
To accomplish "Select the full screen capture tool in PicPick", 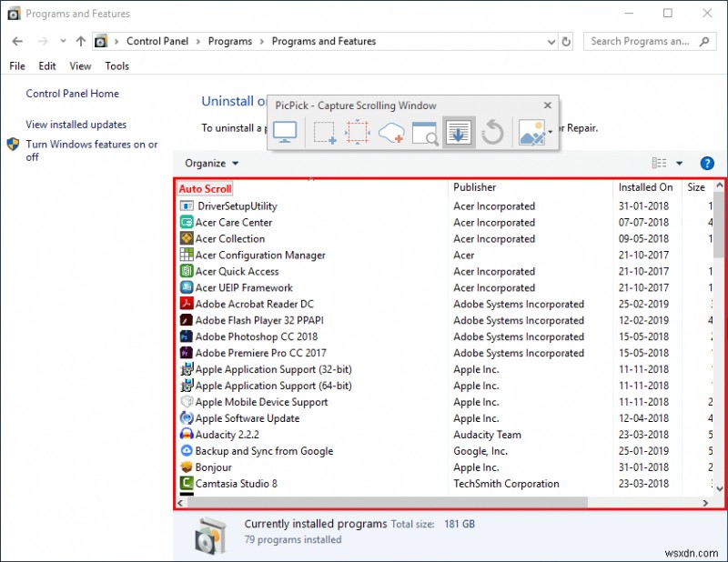I will 285,131.
